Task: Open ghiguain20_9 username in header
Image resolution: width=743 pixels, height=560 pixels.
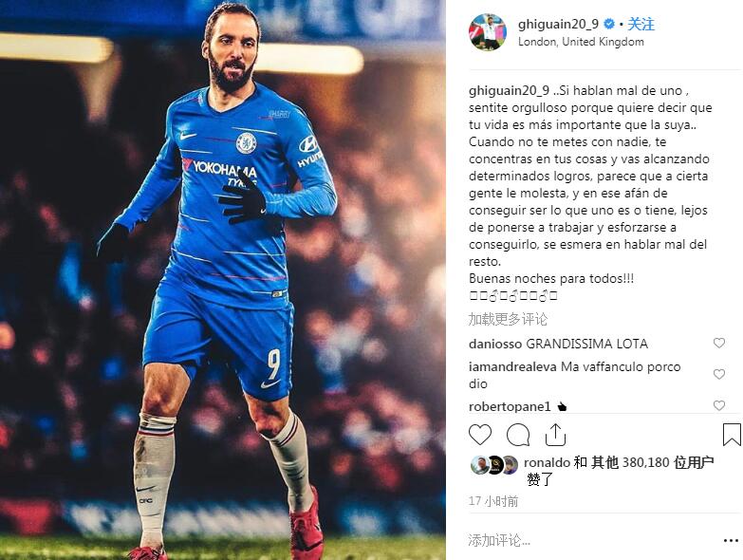Action: coord(558,24)
